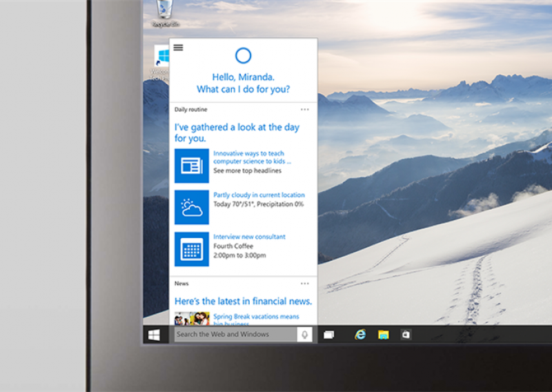This screenshot has width=552, height=392.
Task: Click the 'Today 70°/51°, Precipitation 0%' text
Action: pos(258,204)
